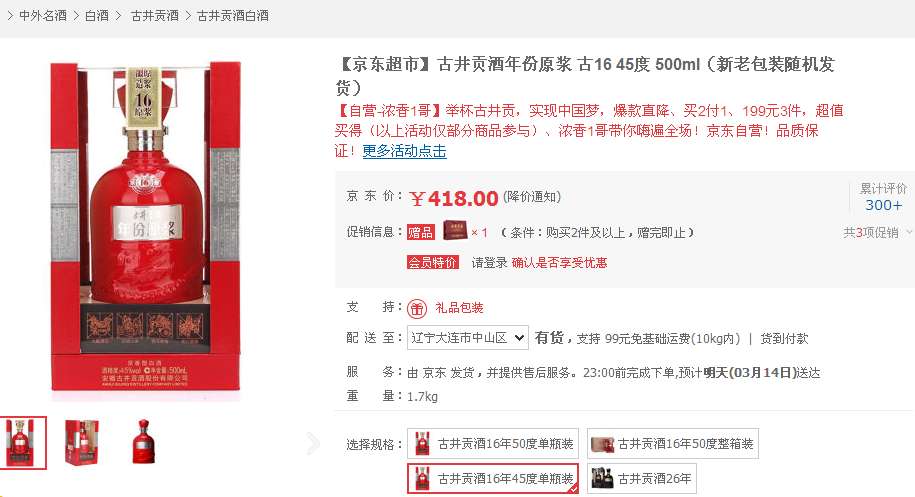The image size is (915, 497).
Task: Choose 古井贡酒26年 specification option
Action: coord(642,478)
